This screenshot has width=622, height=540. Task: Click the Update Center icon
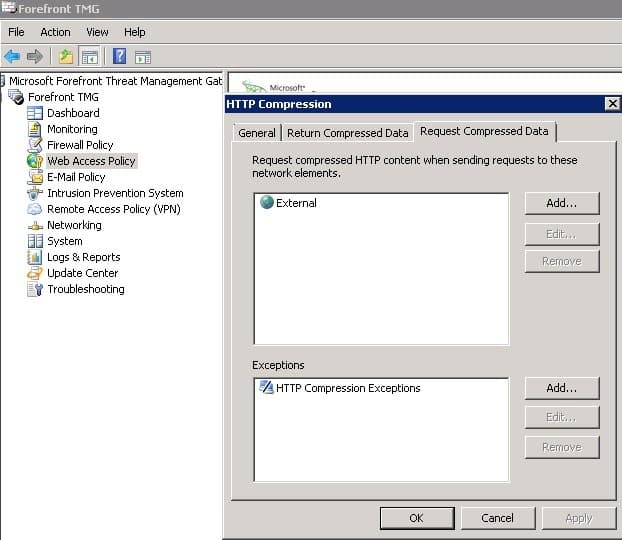(35, 273)
